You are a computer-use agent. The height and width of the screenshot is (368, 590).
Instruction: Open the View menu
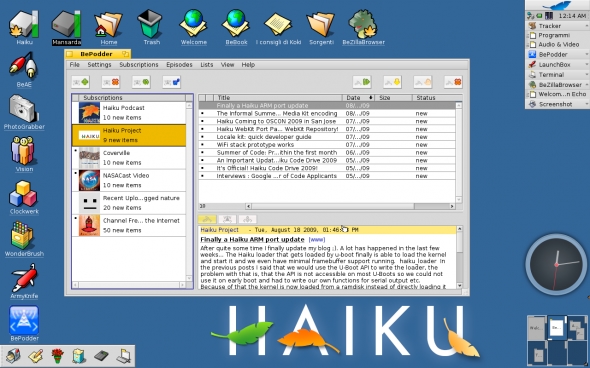point(227,65)
